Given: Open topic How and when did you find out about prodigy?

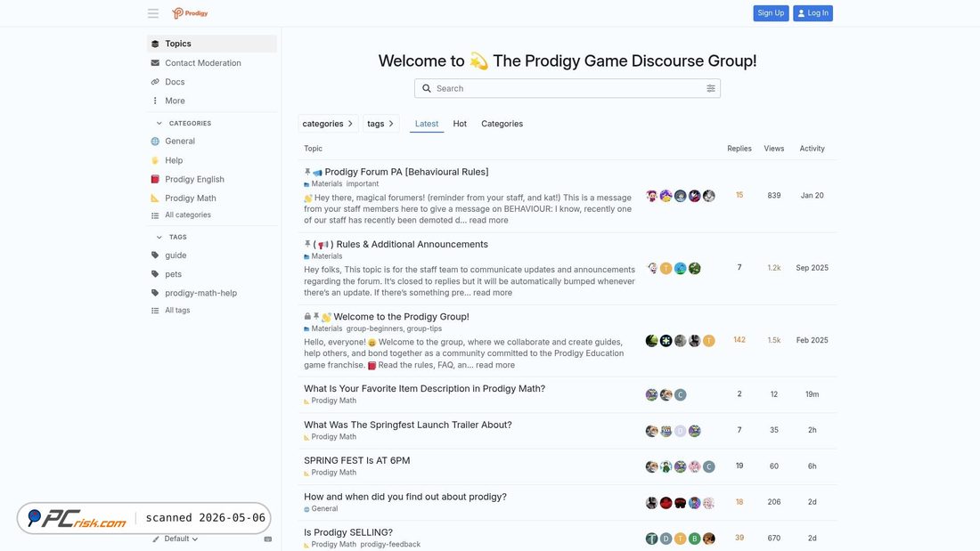Looking at the screenshot, I should (405, 497).
